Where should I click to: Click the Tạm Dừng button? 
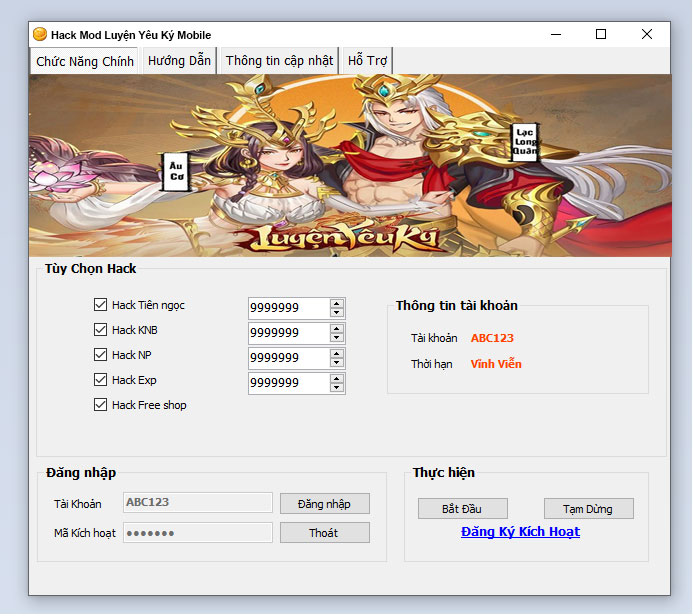point(588,509)
